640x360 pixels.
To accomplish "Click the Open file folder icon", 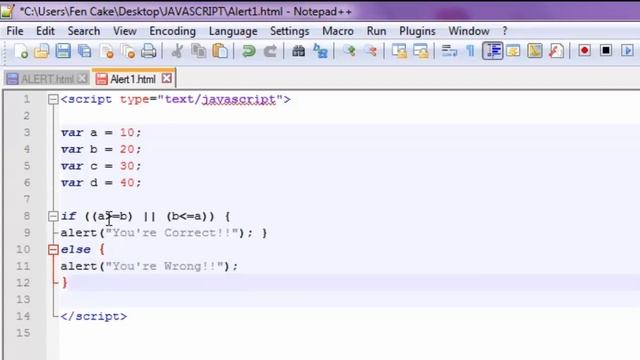I will tap(42, 51).
